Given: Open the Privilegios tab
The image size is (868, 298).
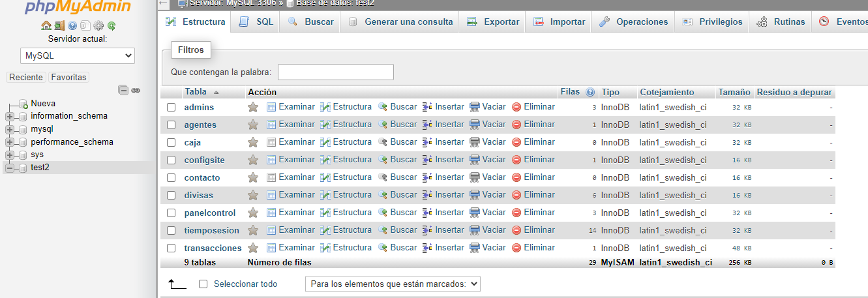Looking at the screenshot, I should 712,22.
